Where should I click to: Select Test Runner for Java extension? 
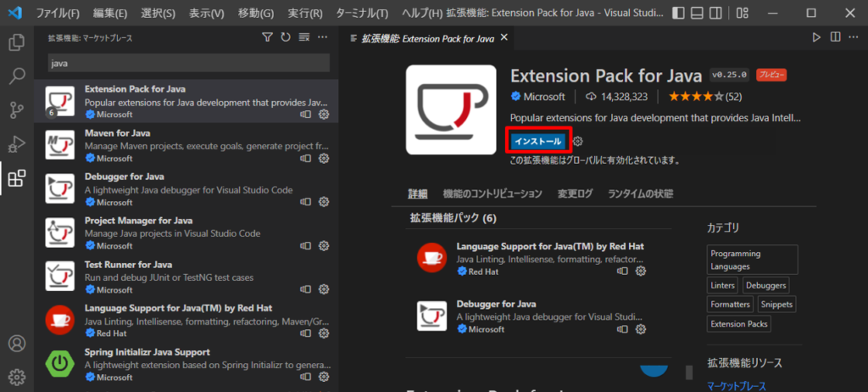click(186, 277)
